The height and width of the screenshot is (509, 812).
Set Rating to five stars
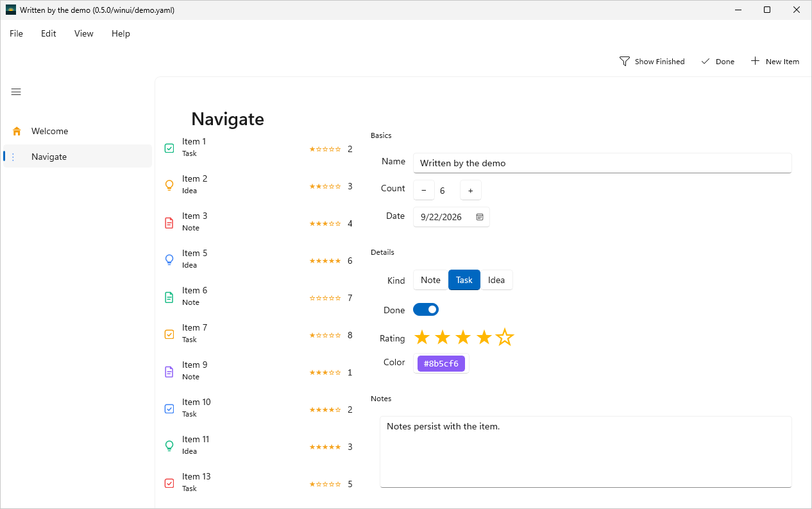pos(505,337)
